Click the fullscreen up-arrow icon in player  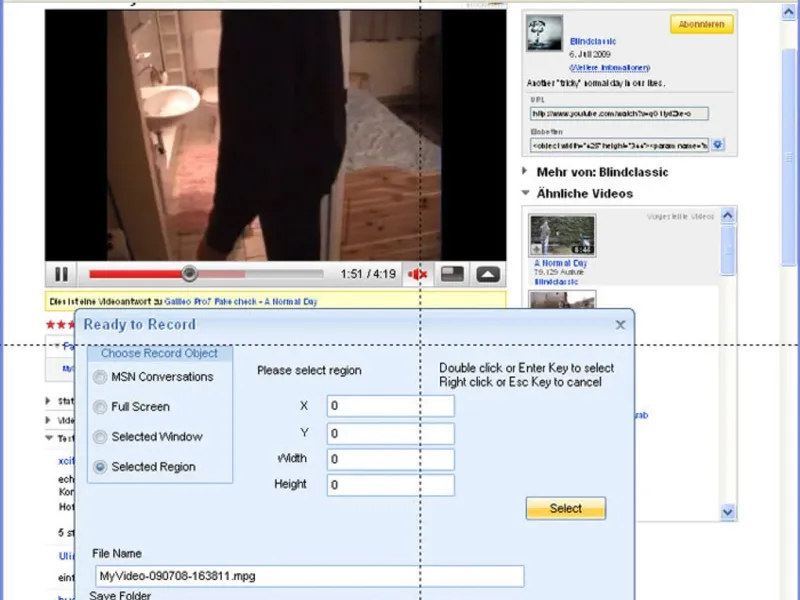488,274
